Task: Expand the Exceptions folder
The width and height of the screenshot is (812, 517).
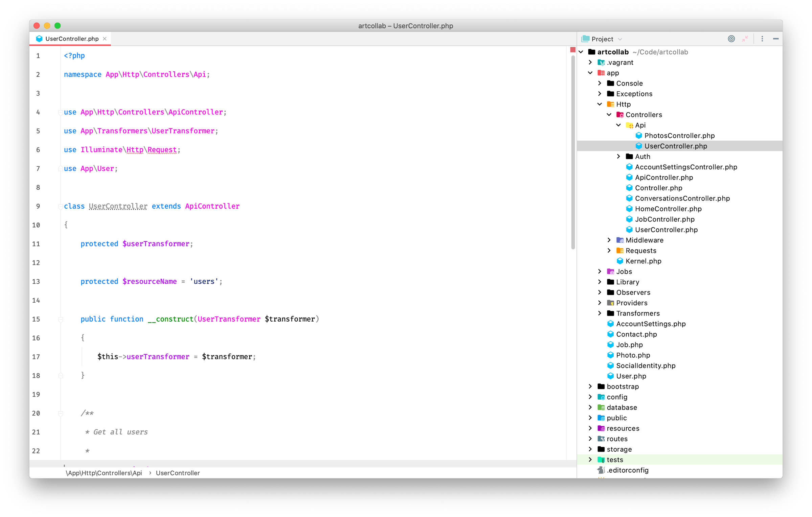Action: pos(600,94)
